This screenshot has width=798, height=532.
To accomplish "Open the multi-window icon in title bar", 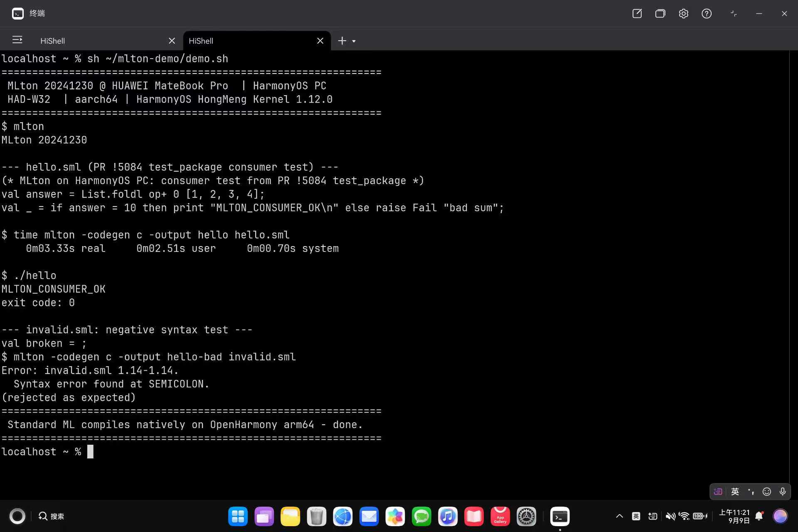I will pos(660,14).
